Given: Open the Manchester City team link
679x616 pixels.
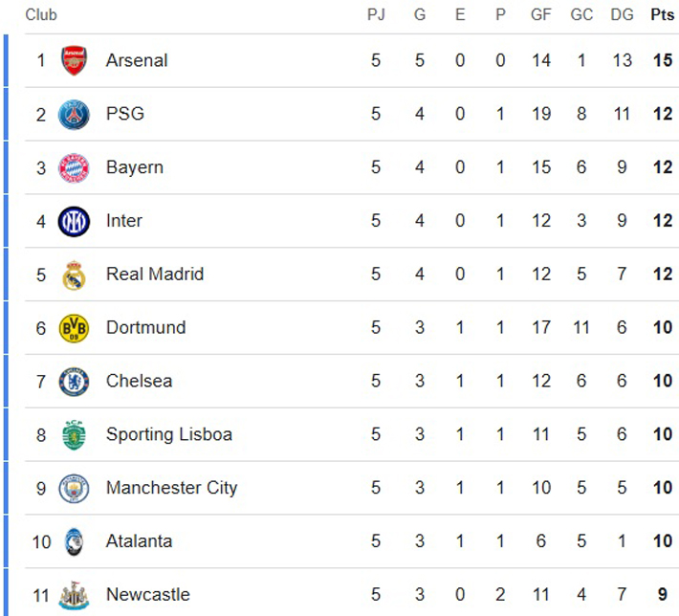Looking at the screenshot, I should click(x=171, y=488).
